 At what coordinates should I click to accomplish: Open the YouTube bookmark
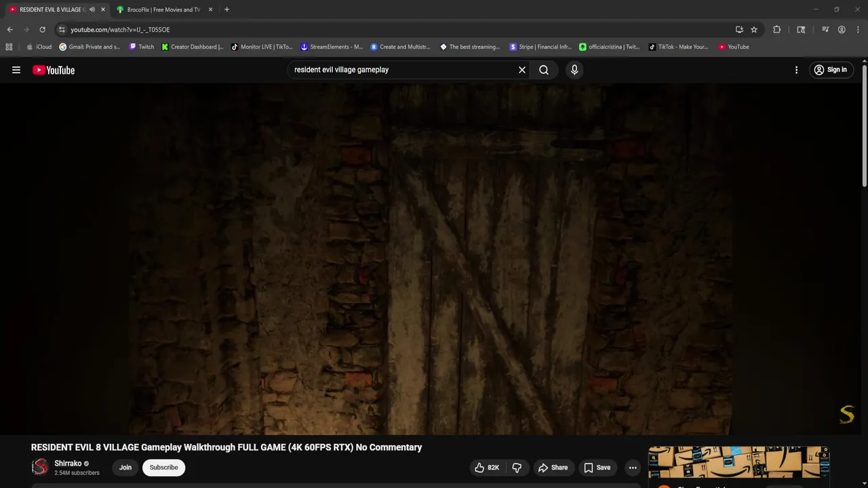[734, 47]
